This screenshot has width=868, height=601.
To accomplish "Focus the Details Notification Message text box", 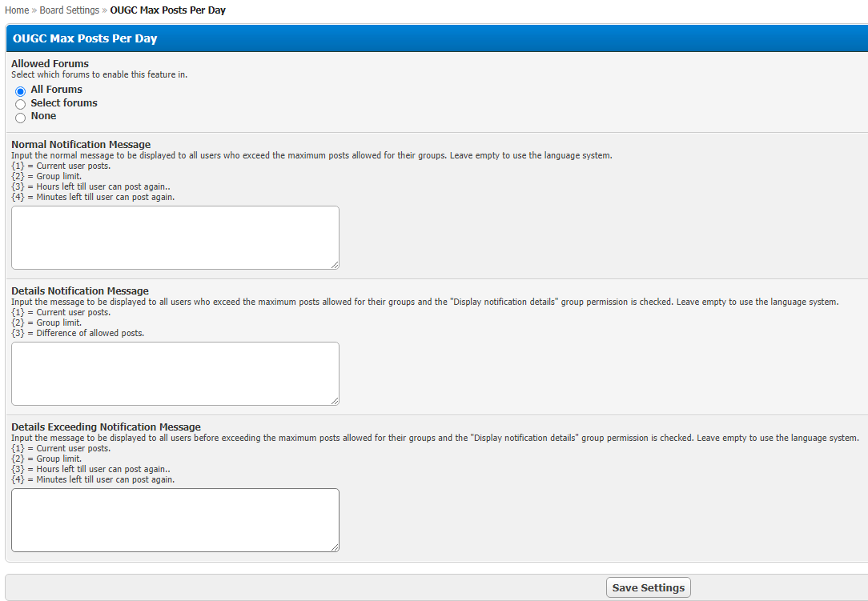I will point(175,373).
